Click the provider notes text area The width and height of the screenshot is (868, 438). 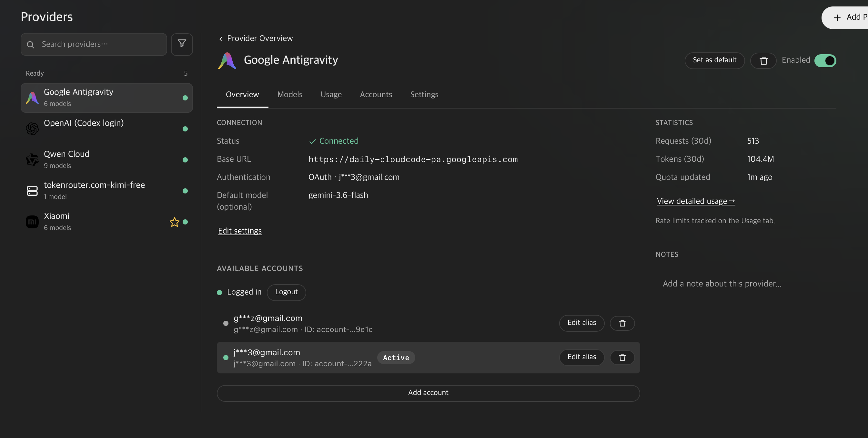(x=745, y=284)
